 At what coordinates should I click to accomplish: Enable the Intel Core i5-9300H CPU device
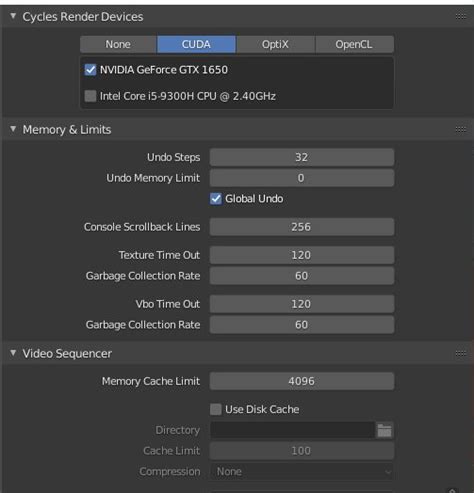click(x=90, y=96)
